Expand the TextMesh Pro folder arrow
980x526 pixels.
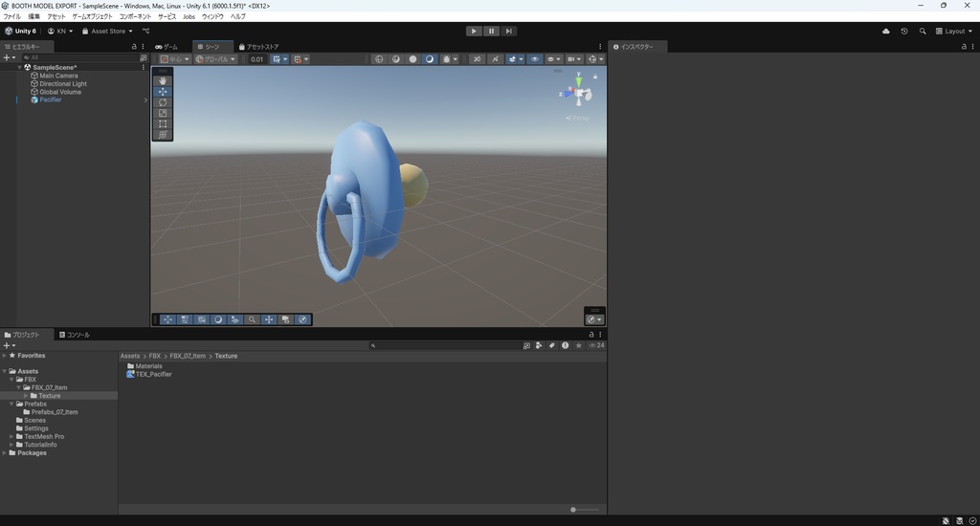(11, 437)
